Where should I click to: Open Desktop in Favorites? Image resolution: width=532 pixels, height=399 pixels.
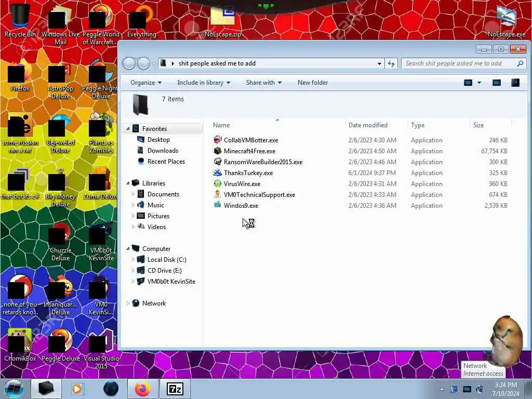coord(158,139)
